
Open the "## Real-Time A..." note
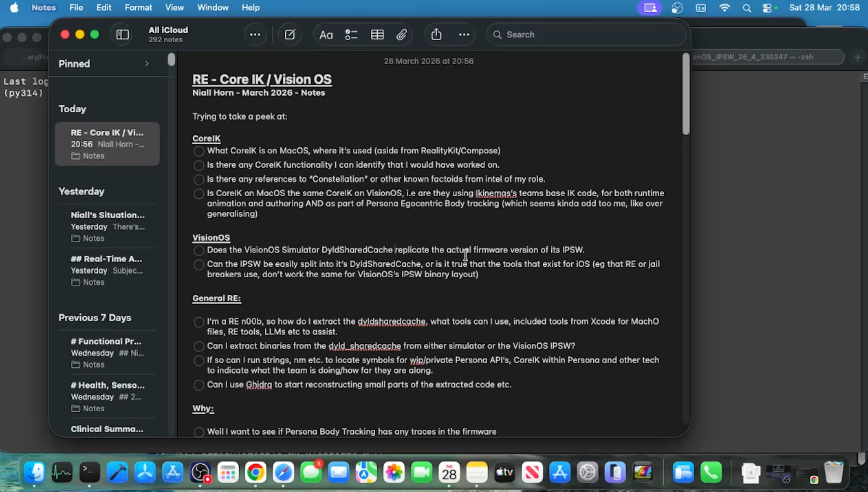107,270
